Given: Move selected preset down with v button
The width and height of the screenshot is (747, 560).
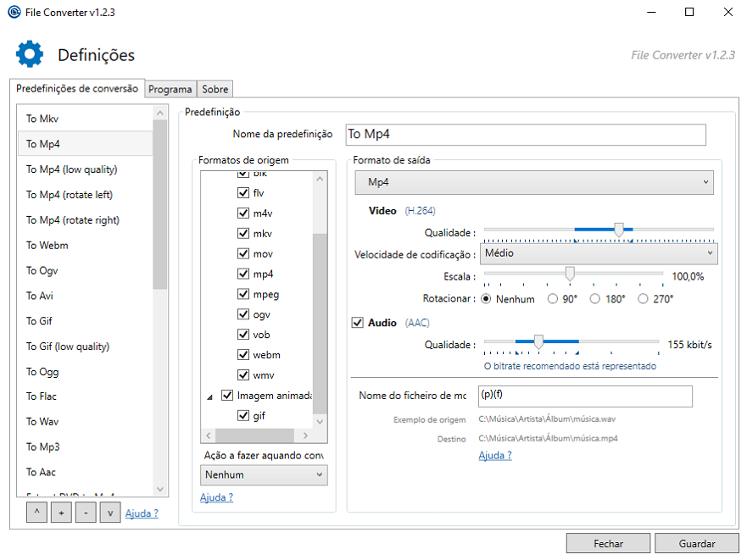Looking at the screenshot, I should pos(110,513).
